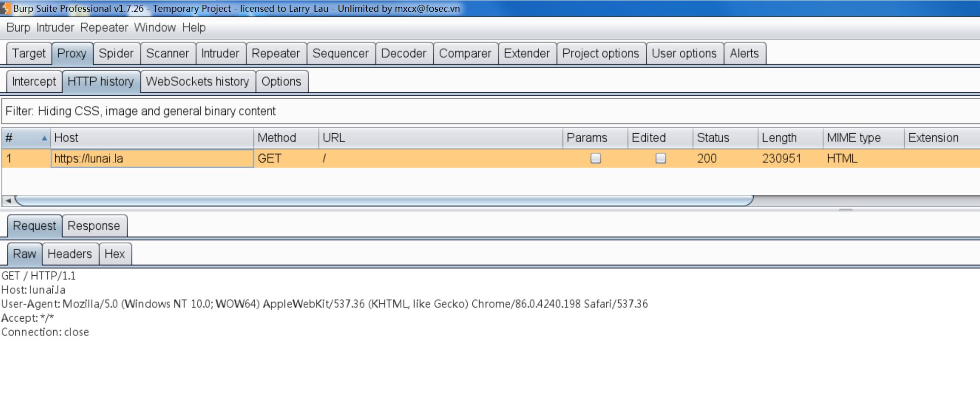Switch to the Comparer tab

465,53
